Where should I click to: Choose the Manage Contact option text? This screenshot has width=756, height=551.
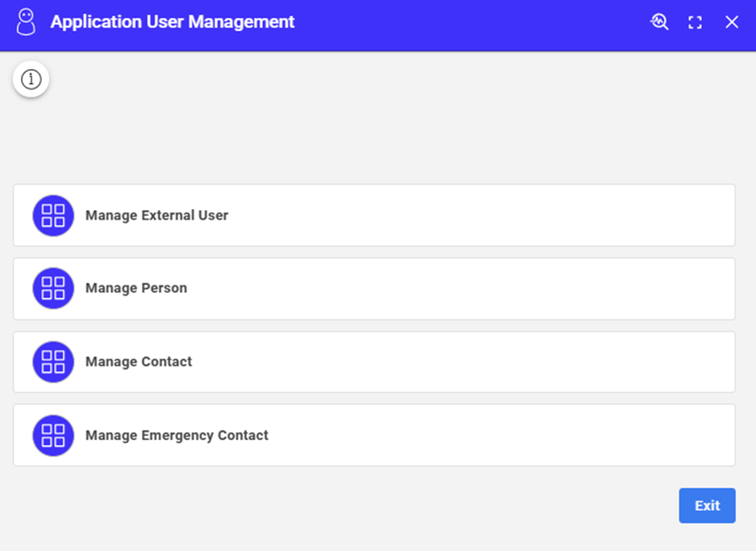(138, 362)
